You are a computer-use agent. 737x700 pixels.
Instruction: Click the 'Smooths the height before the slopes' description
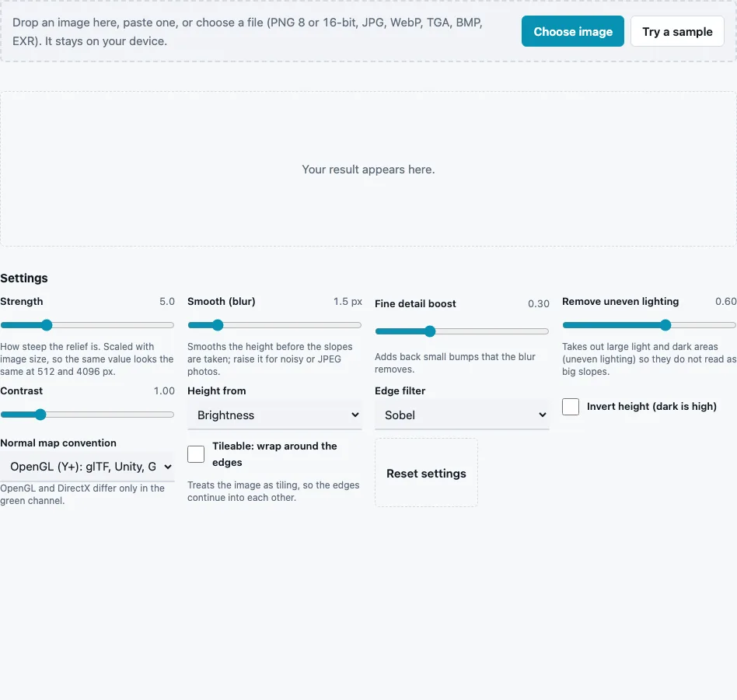pyautogui.click(x=270, y=359)
